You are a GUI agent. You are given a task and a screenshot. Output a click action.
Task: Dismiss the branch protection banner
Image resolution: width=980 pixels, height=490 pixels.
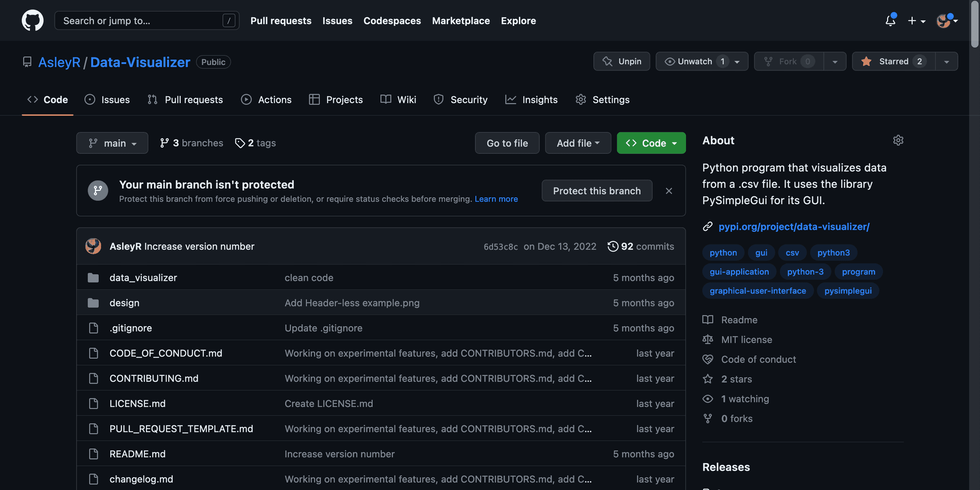point(669,191)
